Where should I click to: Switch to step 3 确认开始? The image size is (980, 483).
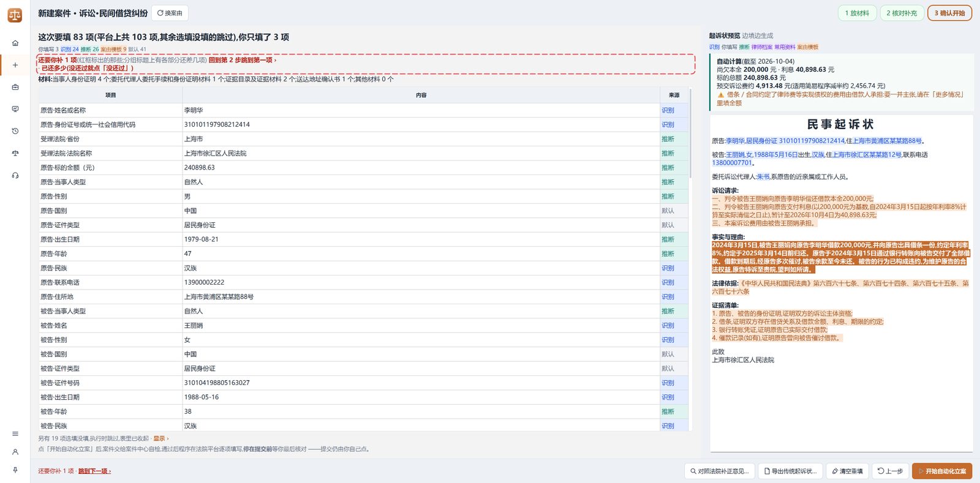coord(949,13)
